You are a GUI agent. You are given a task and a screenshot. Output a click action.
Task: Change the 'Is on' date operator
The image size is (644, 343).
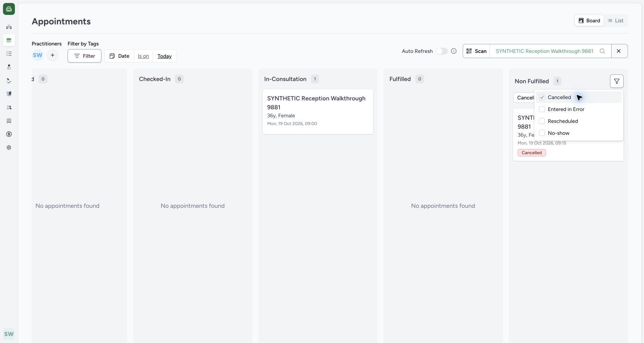[x=143, y=56]
